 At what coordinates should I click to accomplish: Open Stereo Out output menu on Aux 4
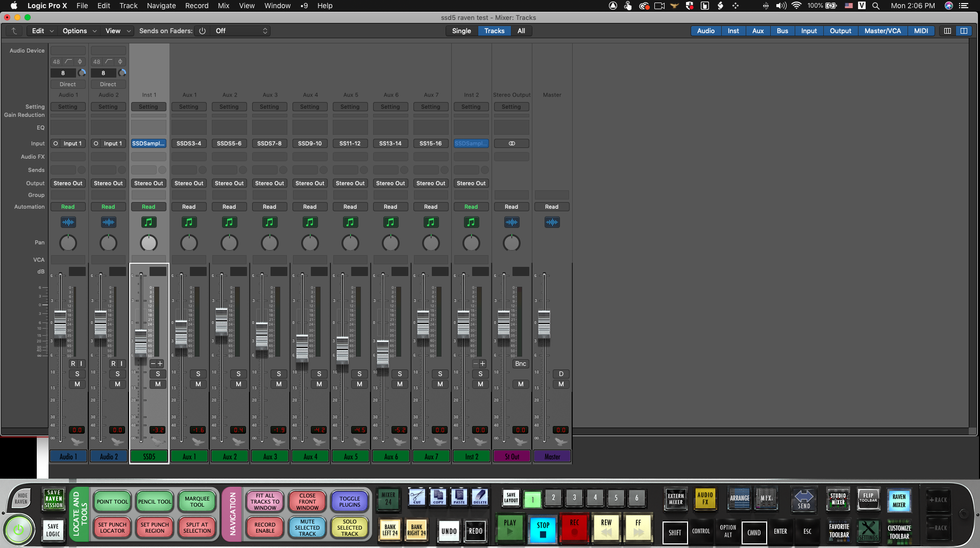[310, 183]
